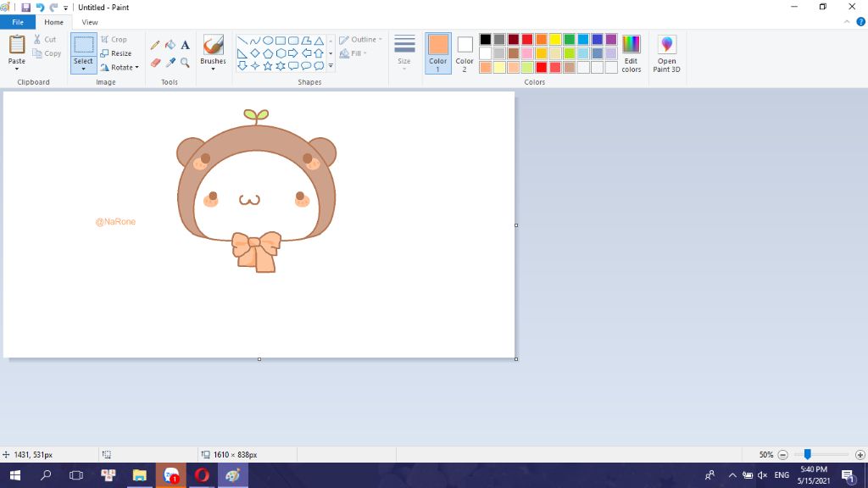Select the Diamond shape

(255, 53)
